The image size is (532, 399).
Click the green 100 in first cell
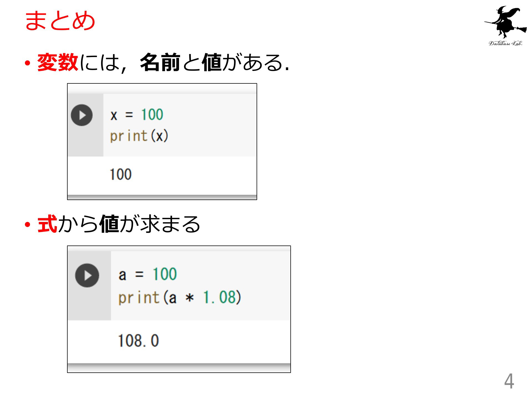tap(152, 114)
